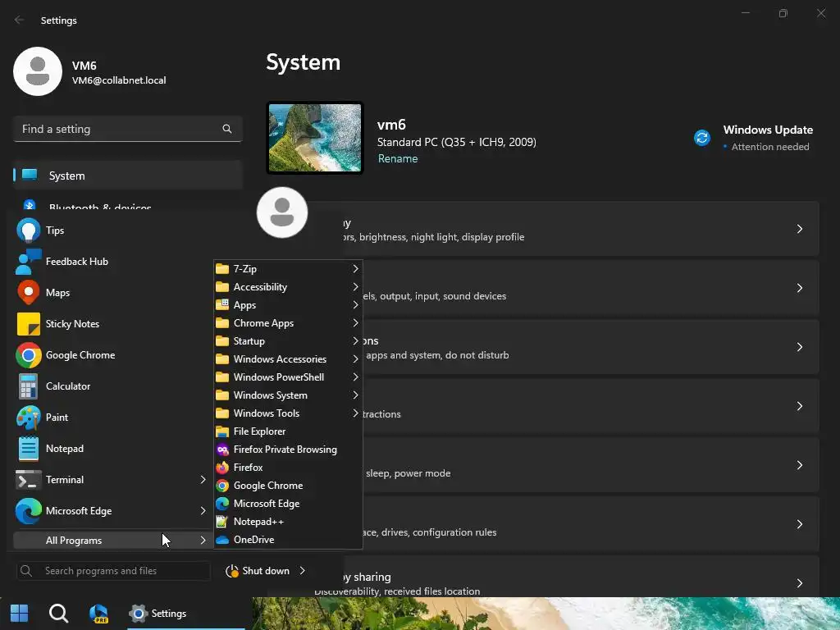This screenshot has width=840, height=630.
Task: Launch Feedback Hub from start menu
Action: [x=112, y=262]
